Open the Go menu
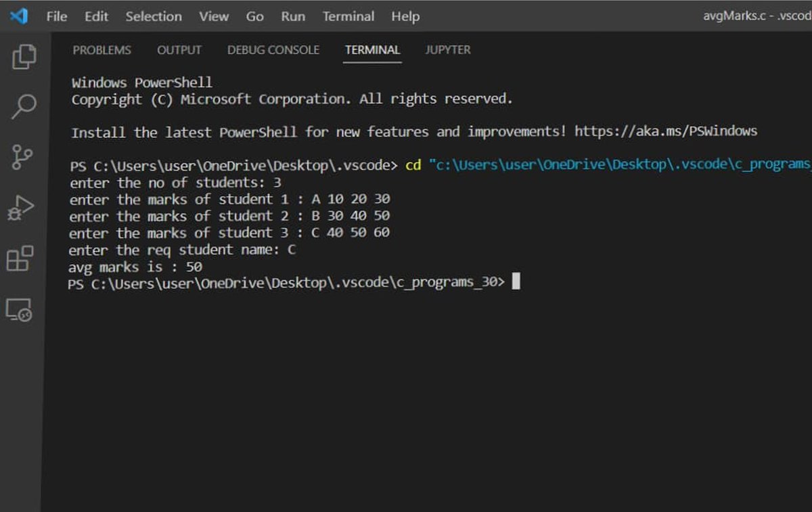This screenshot has width=812, height=512. (255, 16)
